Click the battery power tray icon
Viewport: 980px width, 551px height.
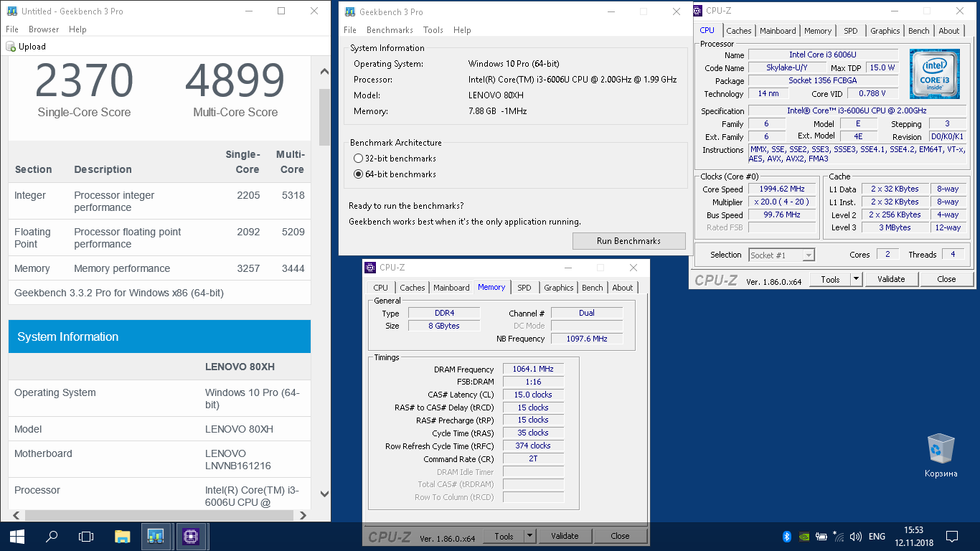pos(821,536)
